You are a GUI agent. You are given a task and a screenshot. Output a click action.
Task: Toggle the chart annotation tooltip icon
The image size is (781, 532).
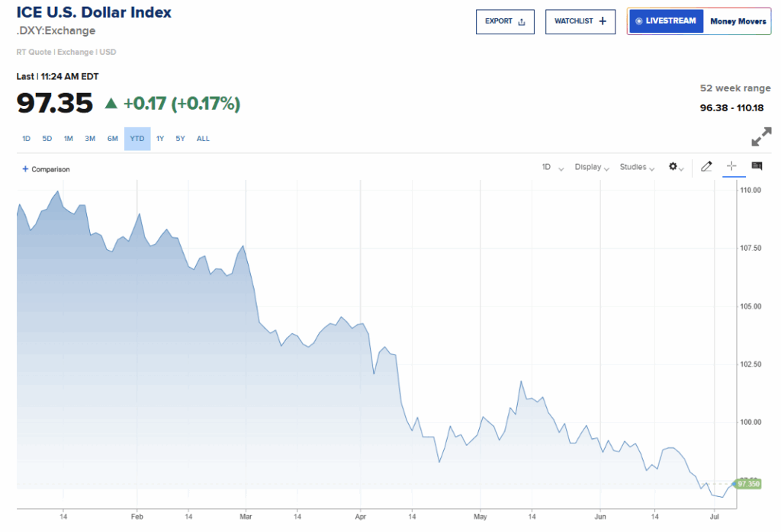[x=757, y=166]
